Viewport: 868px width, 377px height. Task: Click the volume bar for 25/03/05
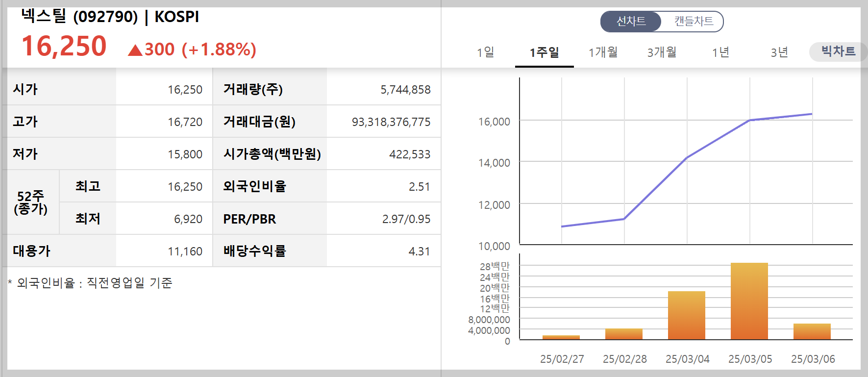coord(749,301)
